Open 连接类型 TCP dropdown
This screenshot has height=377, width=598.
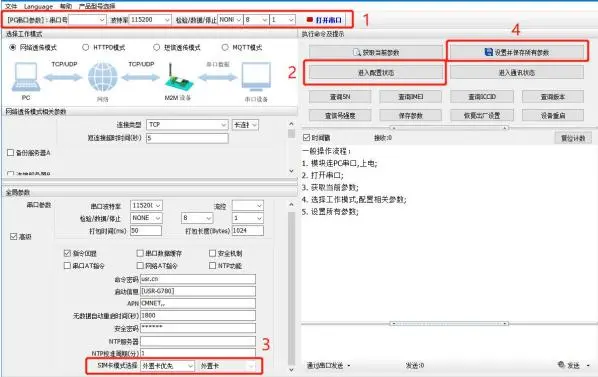187,125
